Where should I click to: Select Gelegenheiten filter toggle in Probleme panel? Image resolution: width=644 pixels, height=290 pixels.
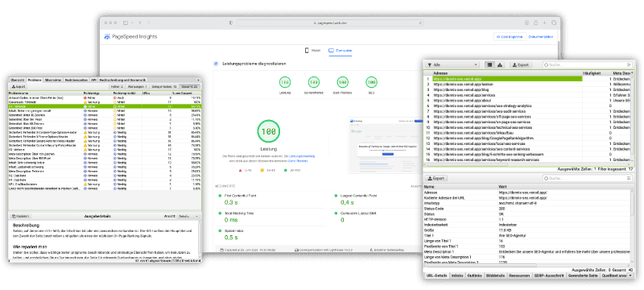164,87
